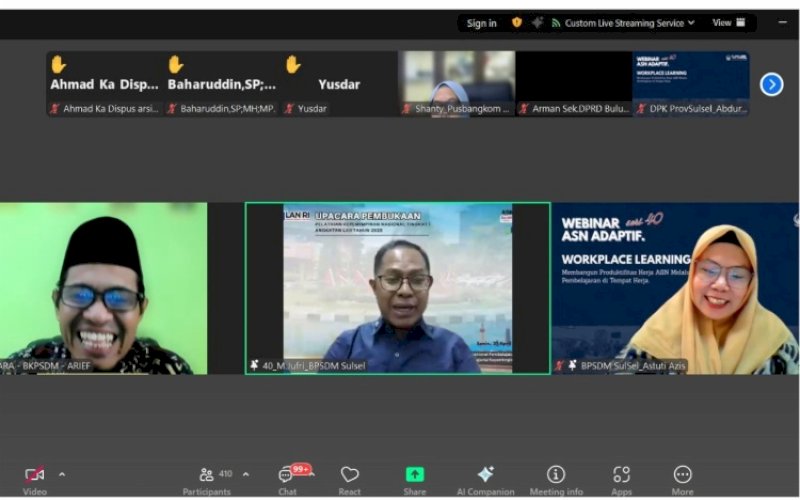The width and height of the screenshot is (800, 500).
Task: Select Ahmad Ka Dispus participant tile
Action: [x=104, y=84]
